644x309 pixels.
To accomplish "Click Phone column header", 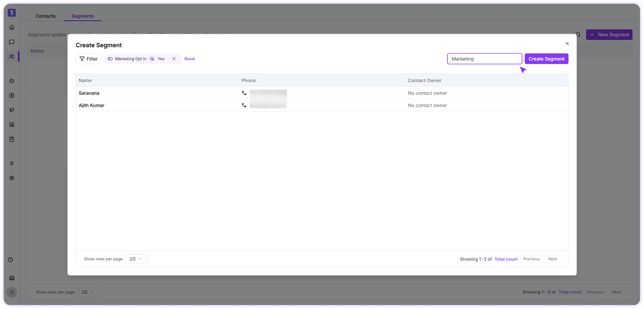I will (x=248, y=80).
